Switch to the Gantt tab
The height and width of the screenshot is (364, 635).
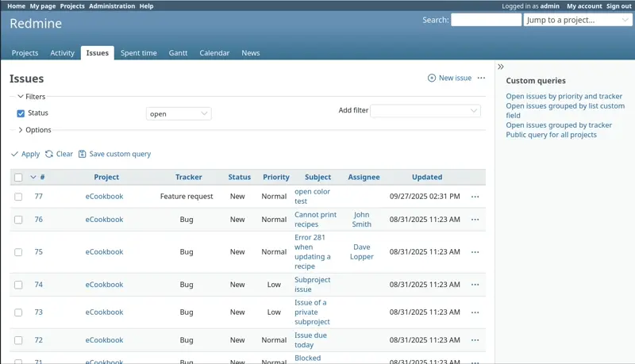pos(178,53)
